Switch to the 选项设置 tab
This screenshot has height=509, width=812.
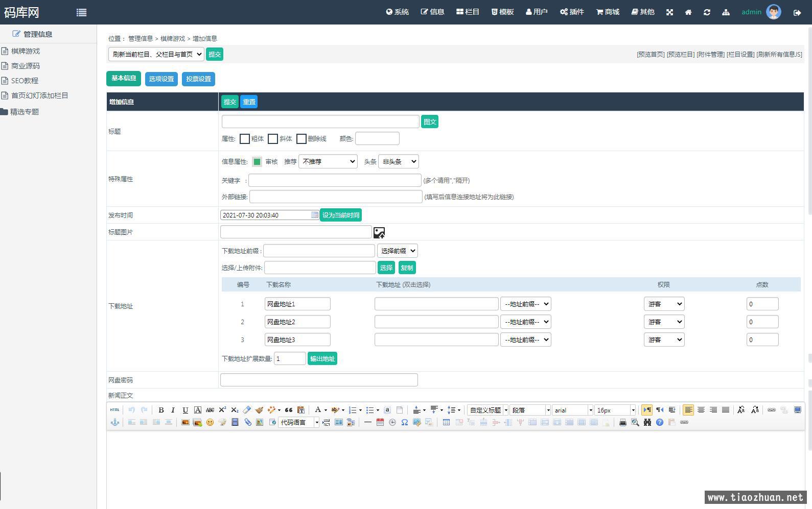pos(161,79)
